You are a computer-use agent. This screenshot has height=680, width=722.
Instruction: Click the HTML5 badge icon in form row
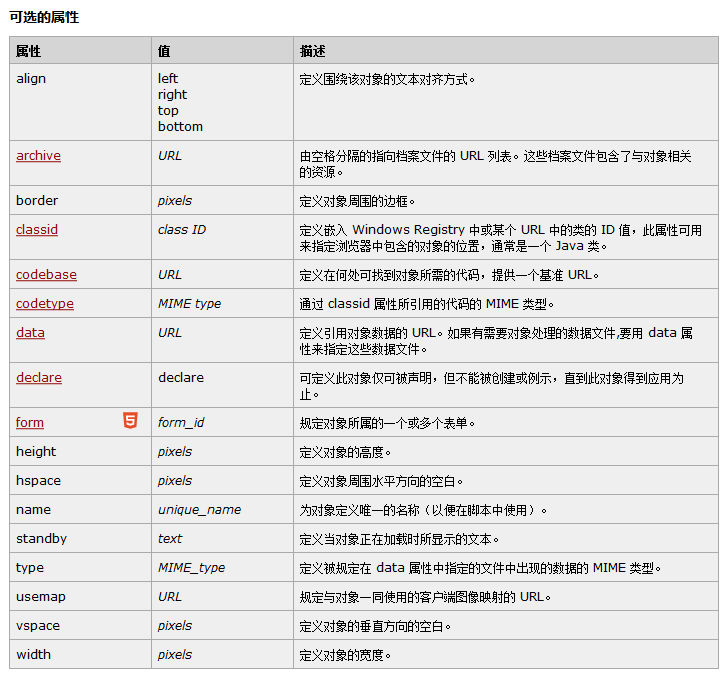(130, 420)
